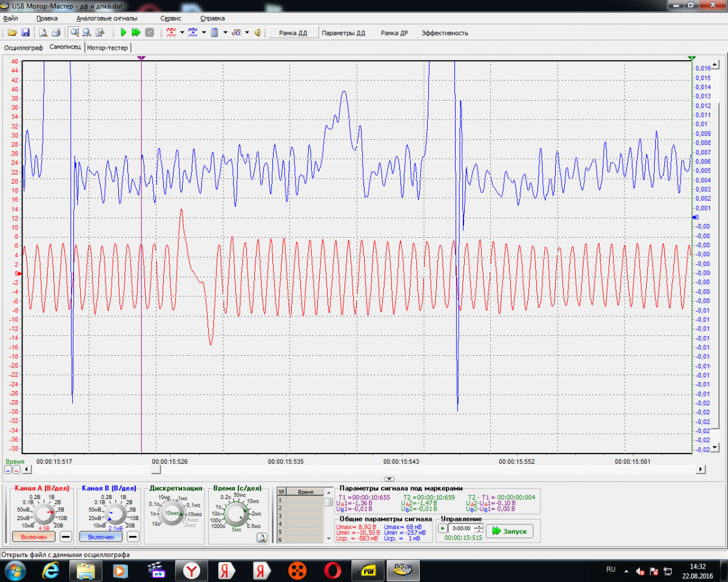Open the Аналоговые сигналы menu
Image resolution: width=728 pixels, height=582 pixels.
point(107,18)
